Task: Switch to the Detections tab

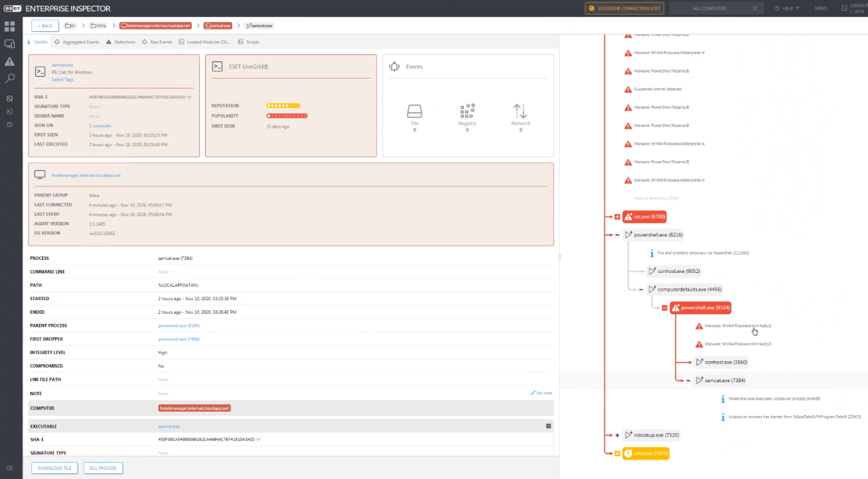Action: pyautogui.click(x=121, y=42)
